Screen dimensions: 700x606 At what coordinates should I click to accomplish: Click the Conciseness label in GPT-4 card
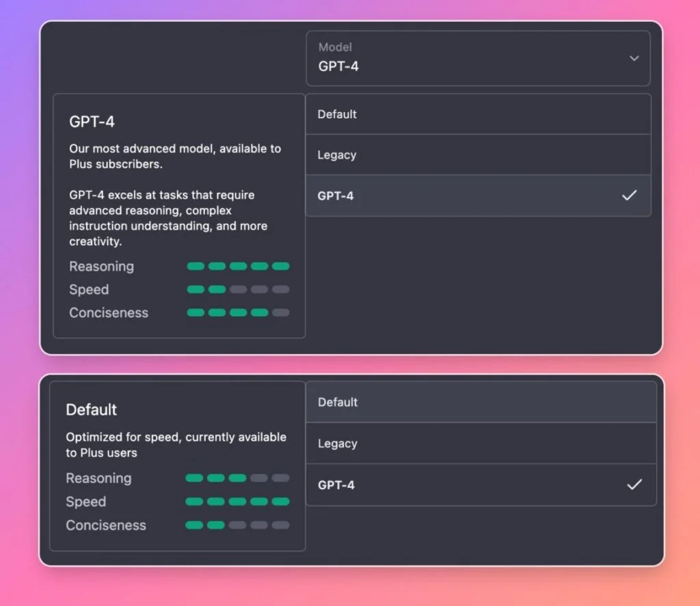[109, 313]
